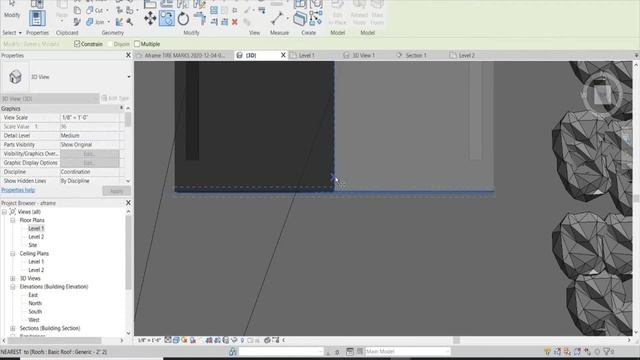Image resolution: width=640 pixels, height=360 pixels.
Task: Click the ViewCube in 3D view
Action: click(x=602, y=95)
